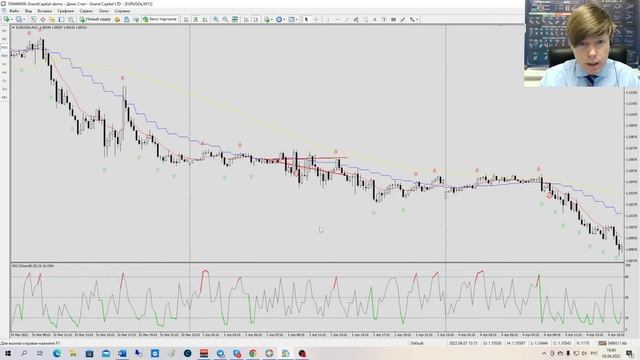Switch chart to candlesticks type
Image resolution: width=640 pixels, height=360 pixels.
pos(195,19)
